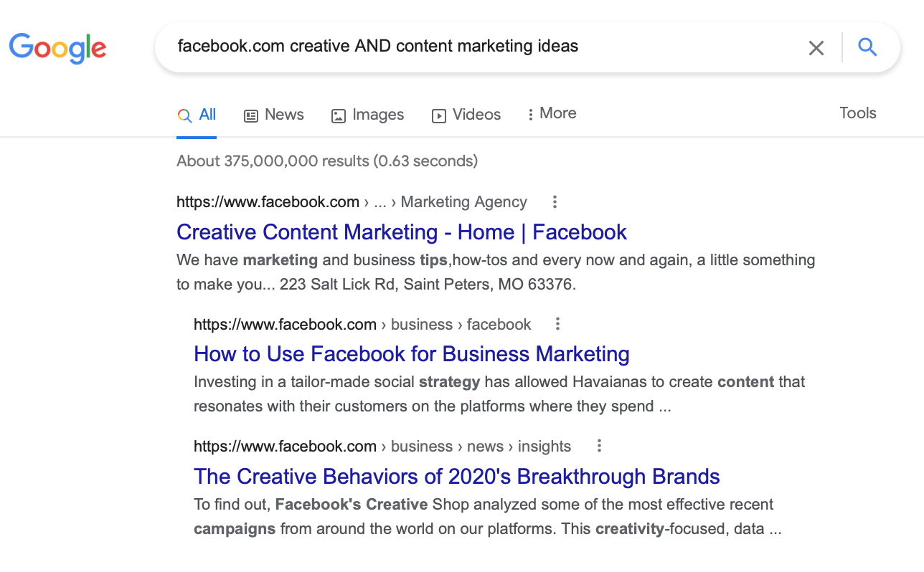Clear the search query with X icon
The width and height of the screenshot is (924, 572).
[x=816, y=48]
